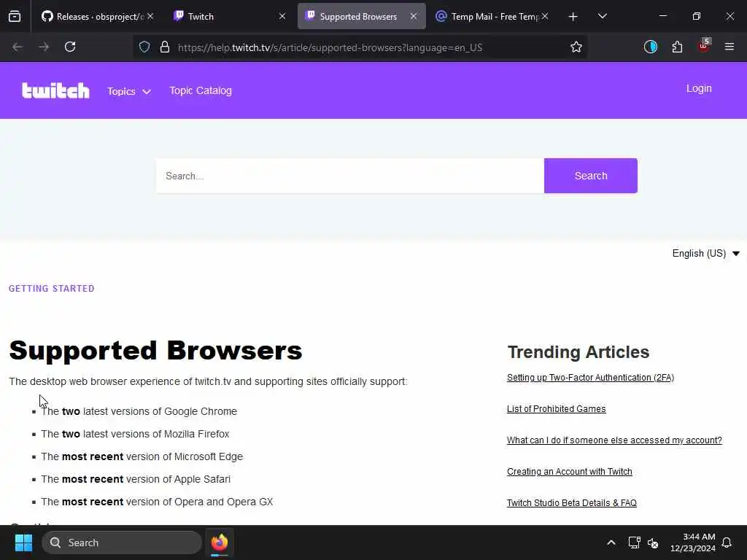Open Firefox View tab list icon
The image size is (747, 560).
tap(15, 16)
